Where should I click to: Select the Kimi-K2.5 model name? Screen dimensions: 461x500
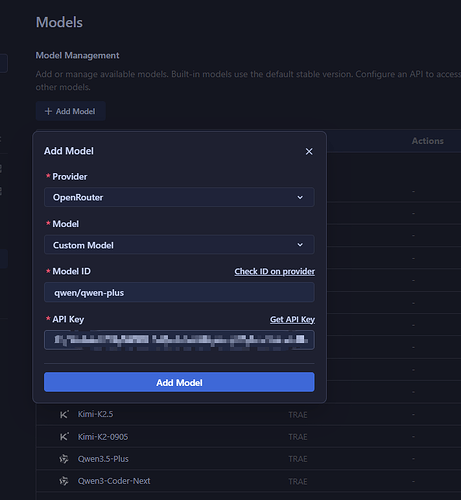tap(95, 414)
